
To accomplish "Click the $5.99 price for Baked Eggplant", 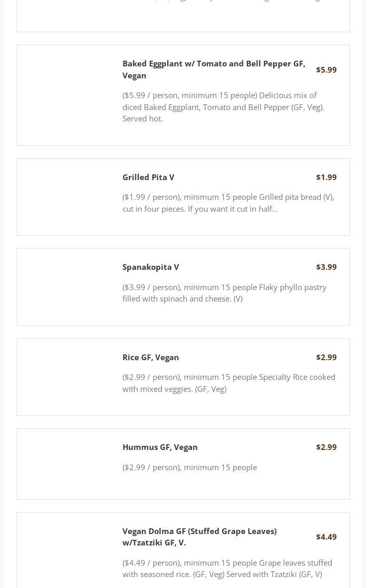I will [326, 70].
